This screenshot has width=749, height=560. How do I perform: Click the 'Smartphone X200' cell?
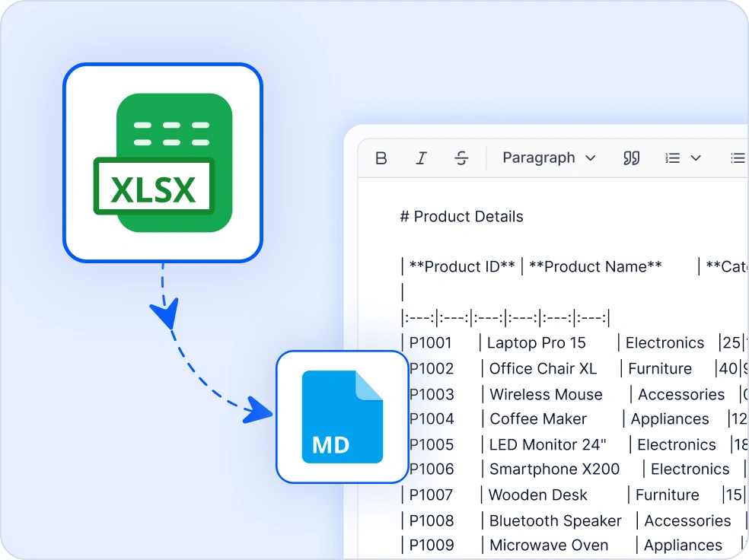[555, 469]
